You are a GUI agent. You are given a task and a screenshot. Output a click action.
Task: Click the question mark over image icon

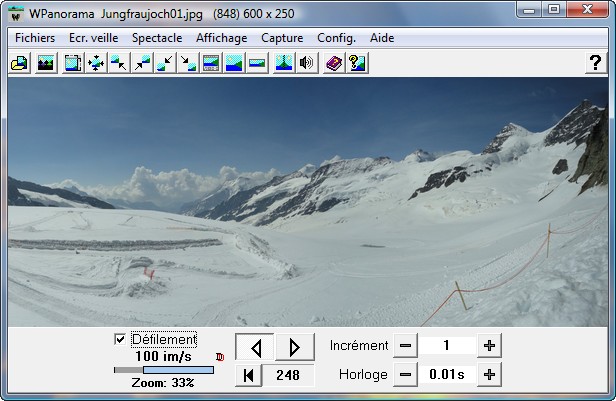tap(357, 63)
